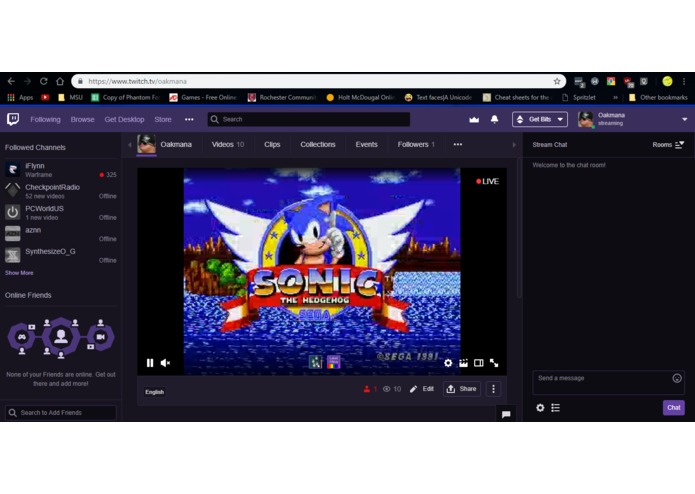Bookmark this page with star

557,81
